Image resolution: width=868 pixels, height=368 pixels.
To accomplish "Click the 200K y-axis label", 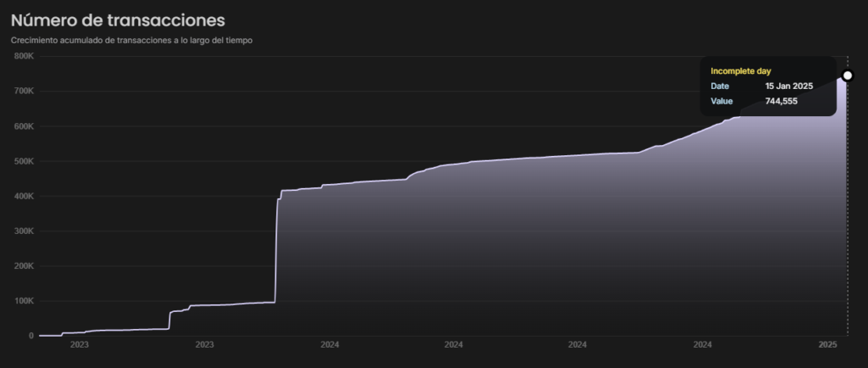I will click(23, 266).
